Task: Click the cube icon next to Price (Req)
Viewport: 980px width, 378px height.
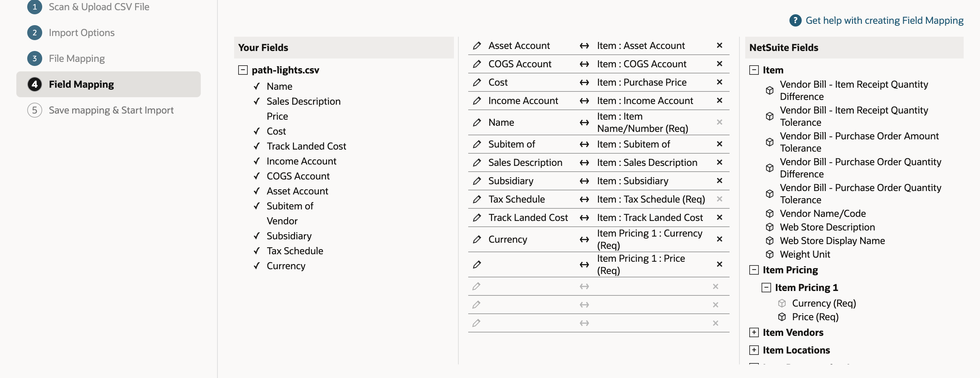Action: point(781,317)
